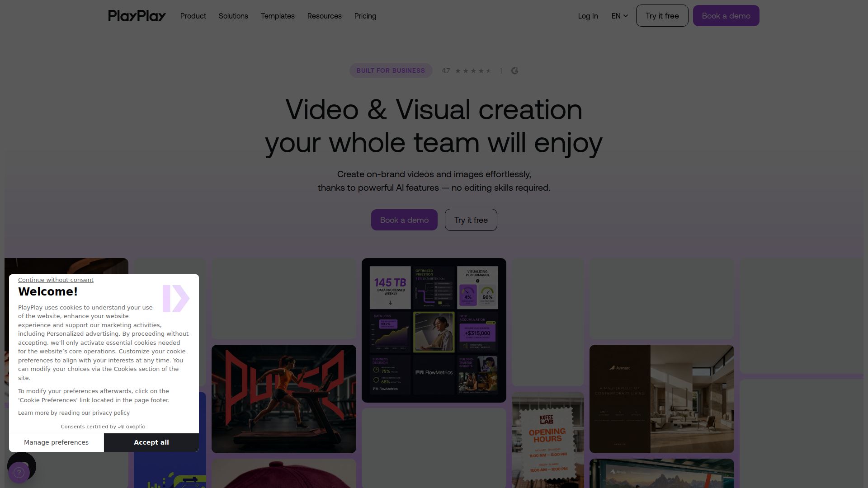Open the Resources menu
The width and height of the screenshot is (868, 488).
[x=325, y=16]
